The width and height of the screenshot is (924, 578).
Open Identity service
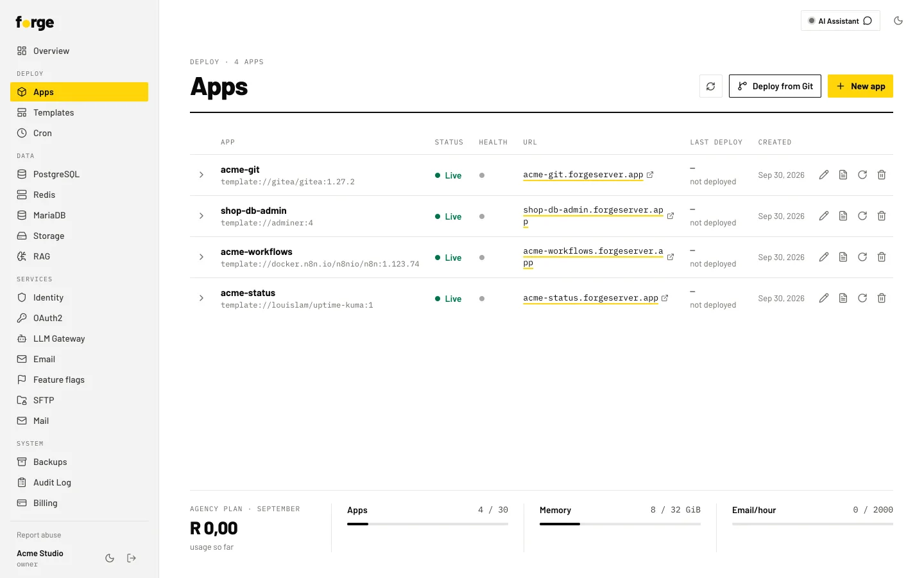pos(80,297)
